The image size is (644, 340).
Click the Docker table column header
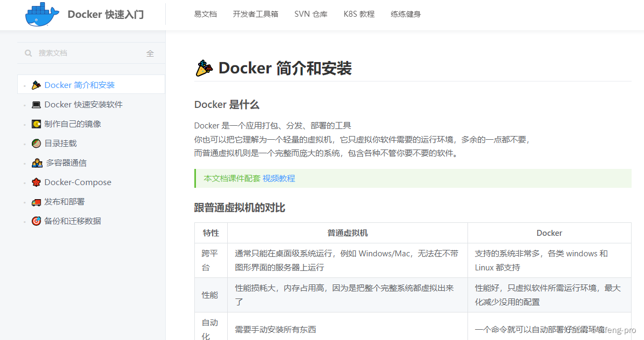pyautogui.click(x=549, y=233)
